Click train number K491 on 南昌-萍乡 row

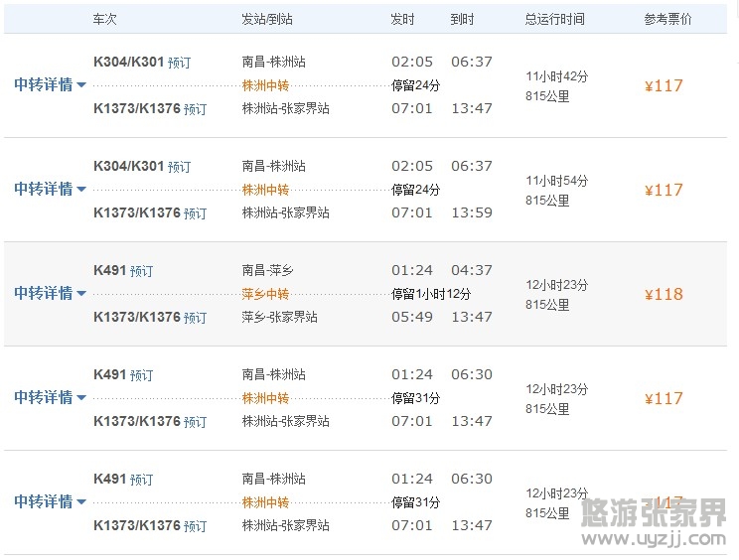pos(109,270)
